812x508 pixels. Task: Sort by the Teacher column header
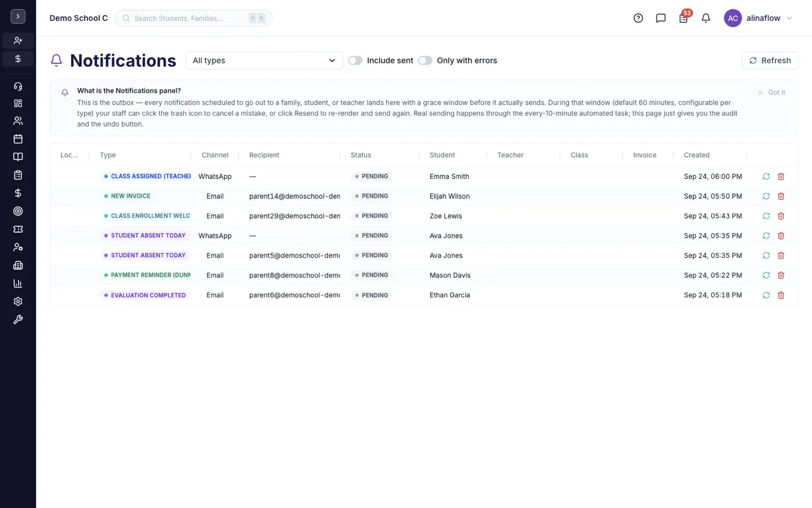click(510, 155)
